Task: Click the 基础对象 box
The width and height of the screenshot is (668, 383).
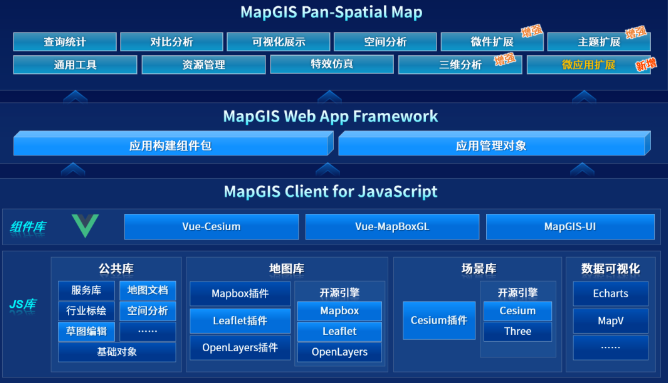Action: tap(117, 352)
